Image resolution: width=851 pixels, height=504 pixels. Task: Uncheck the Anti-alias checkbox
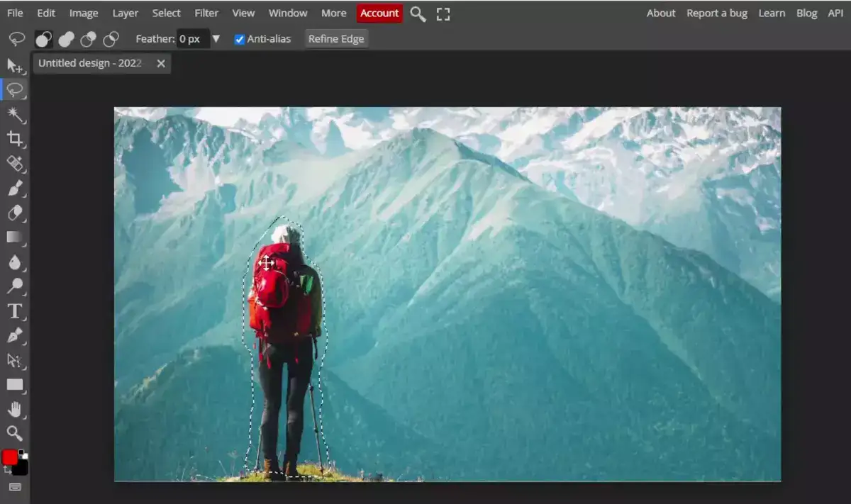240,39
